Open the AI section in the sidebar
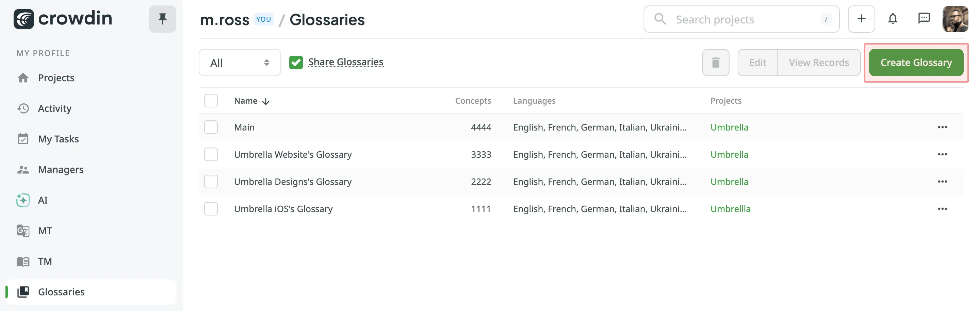 pyautogui.click(x=43, y=200)
